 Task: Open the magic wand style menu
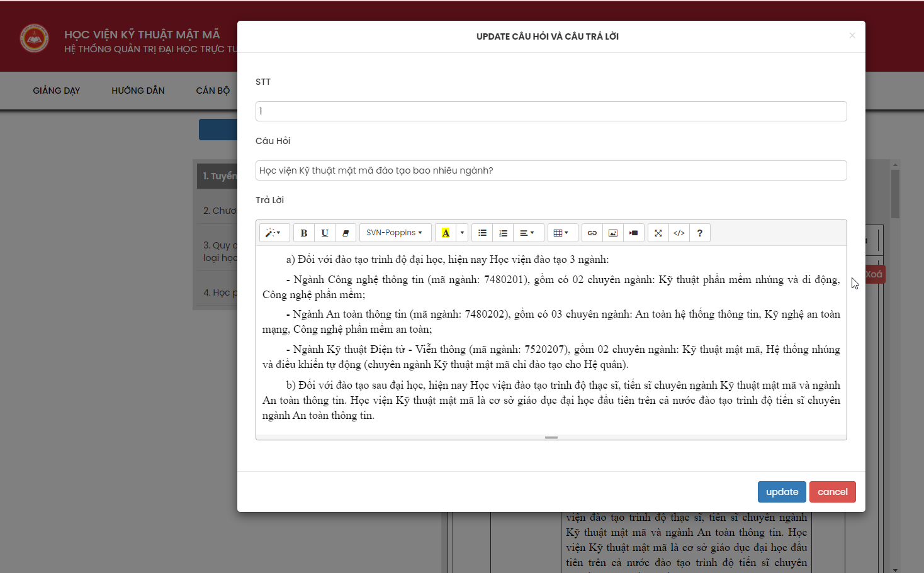coord(274,233)
